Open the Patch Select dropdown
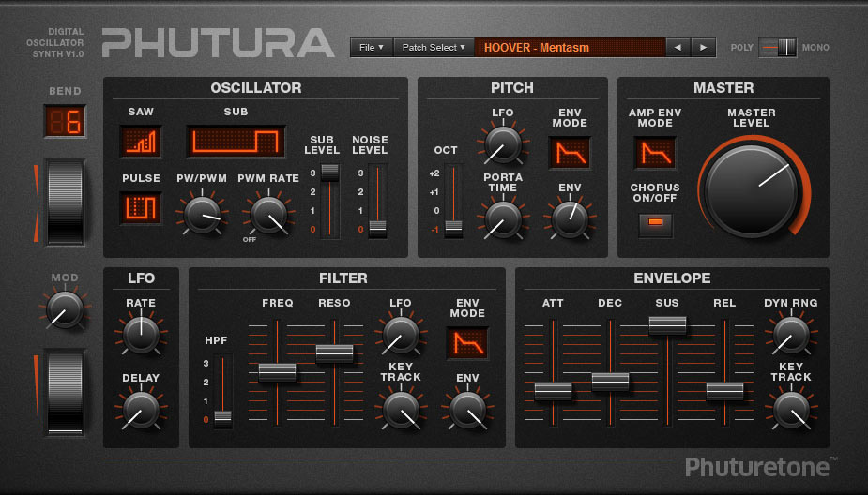The width and height of the screenshot is (868, 495). tap(434, 48)
